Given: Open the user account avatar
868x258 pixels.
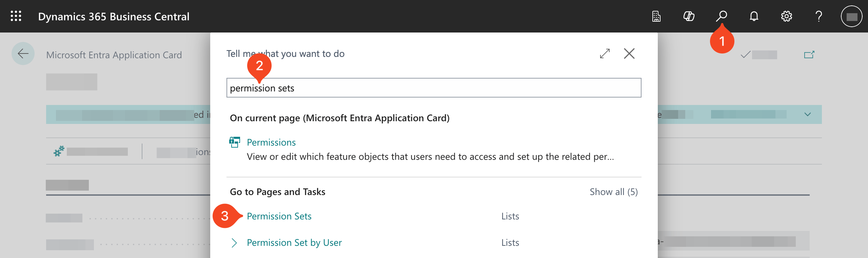Looking at the screenshot, I should [x=851, y=16].
